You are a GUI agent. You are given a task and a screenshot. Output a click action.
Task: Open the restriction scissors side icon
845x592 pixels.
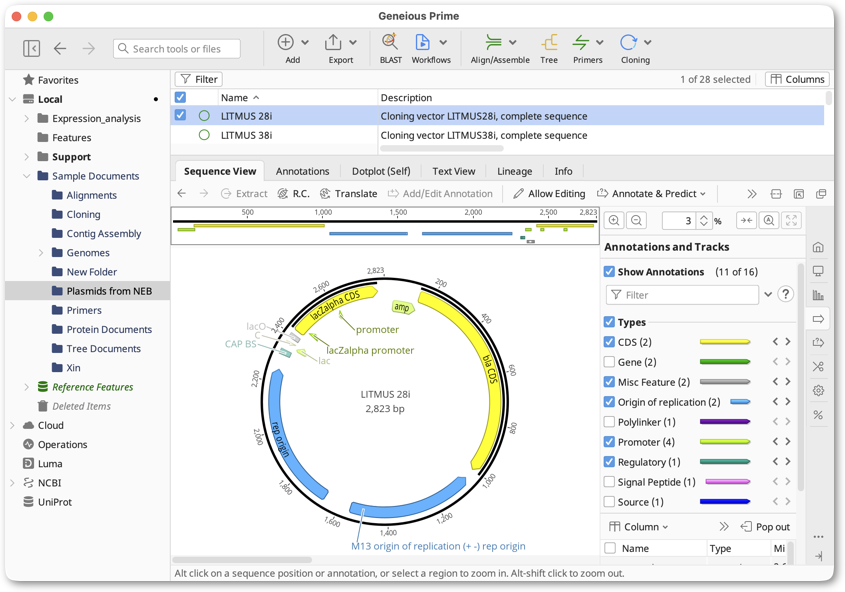click(818, 367)
